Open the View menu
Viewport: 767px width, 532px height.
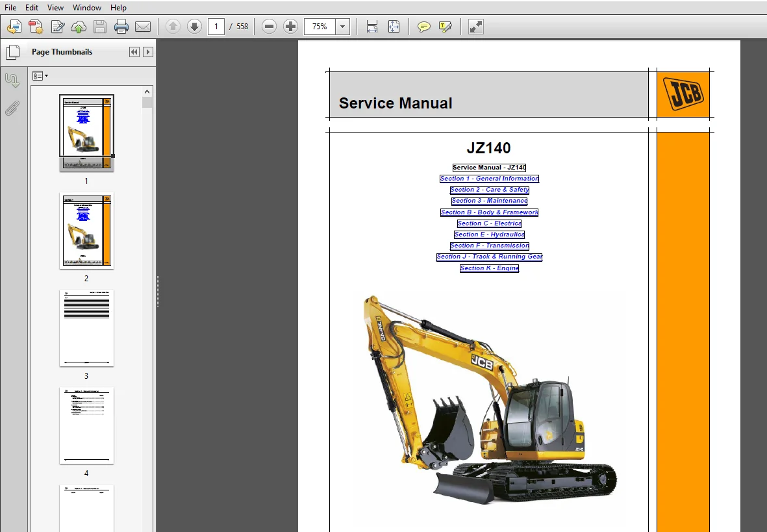(55, 8)
